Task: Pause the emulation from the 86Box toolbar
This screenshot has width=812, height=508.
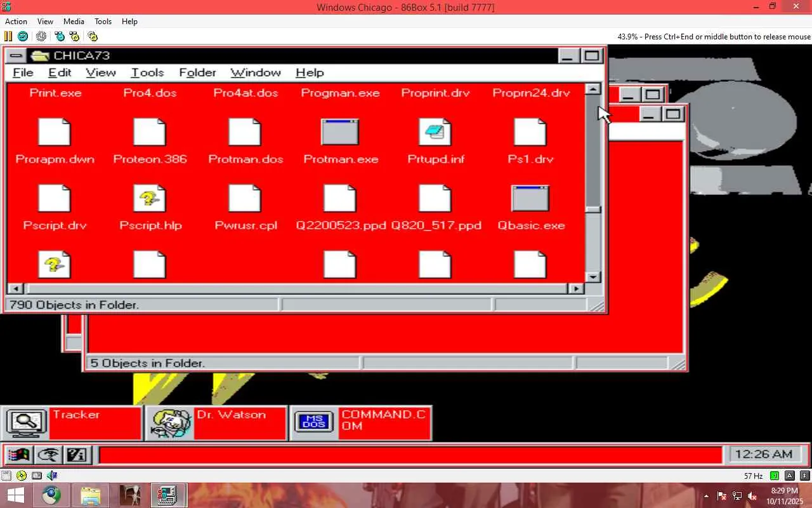Action: [8, 36]
